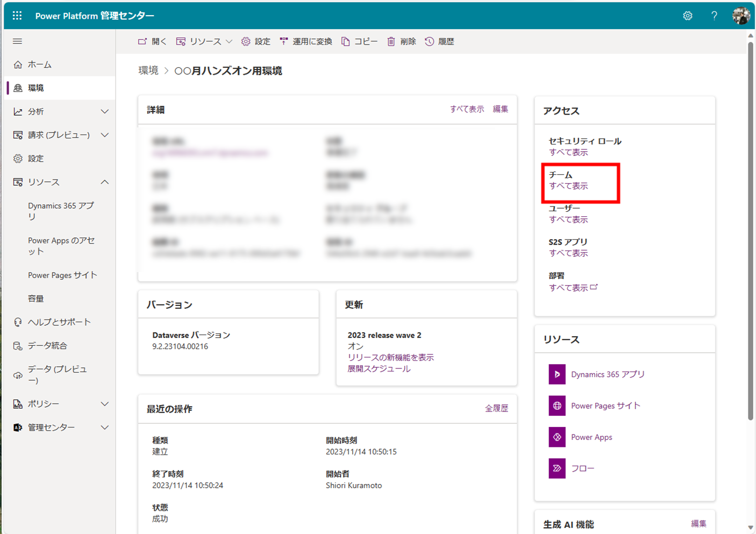Screen dimensions: 756x534
Task: Click the 2023 release wave 2 text
Action: pos(384,335)
